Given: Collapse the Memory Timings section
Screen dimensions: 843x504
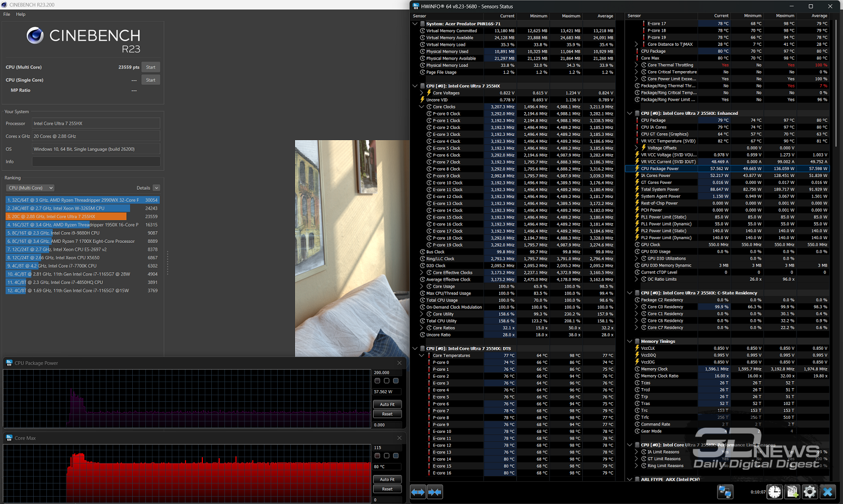Looking at the screenshot, I should [x=630, y=341].
